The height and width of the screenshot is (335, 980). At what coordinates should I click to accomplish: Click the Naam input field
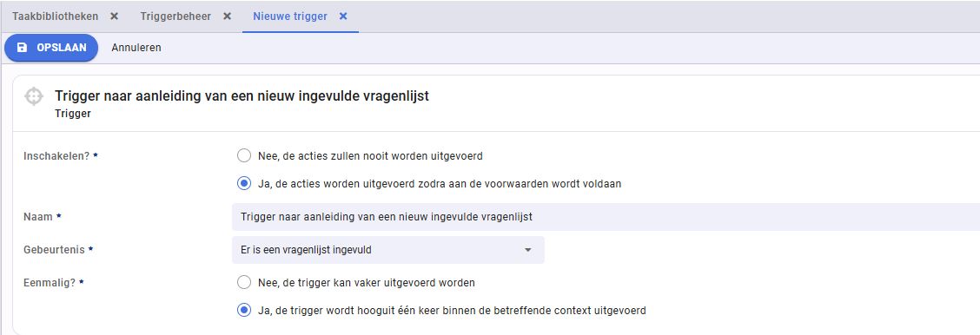(x=606, y=216)
